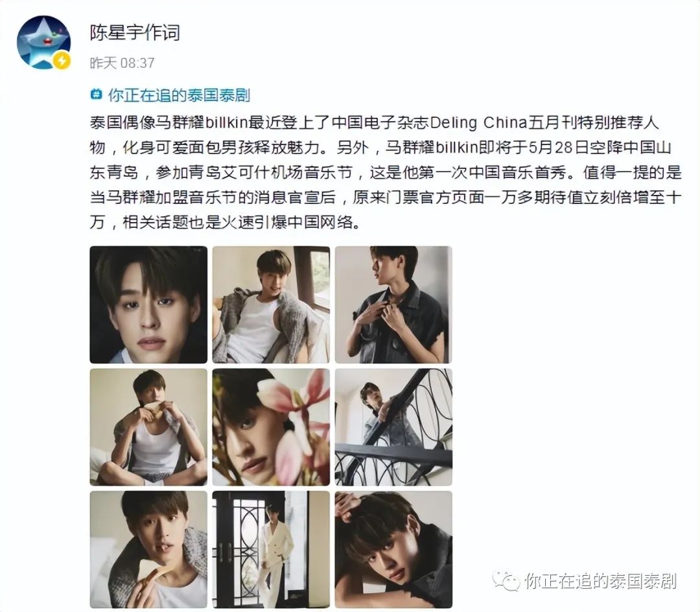
Task: Click the yellow lightning verification badge
Action: 62,61
